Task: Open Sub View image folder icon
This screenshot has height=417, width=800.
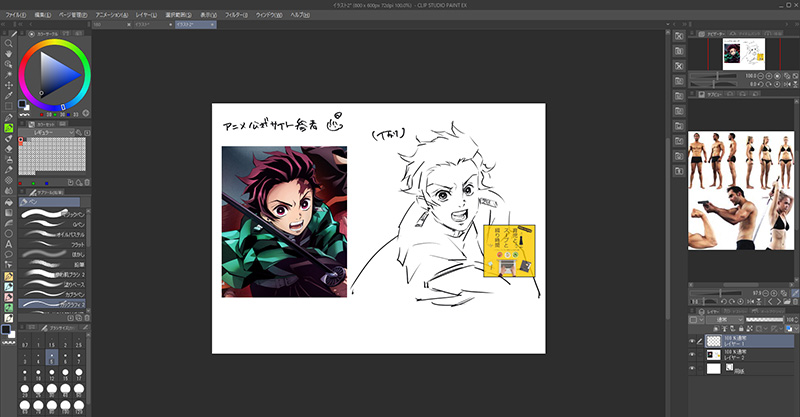Action: click(787, 302)
